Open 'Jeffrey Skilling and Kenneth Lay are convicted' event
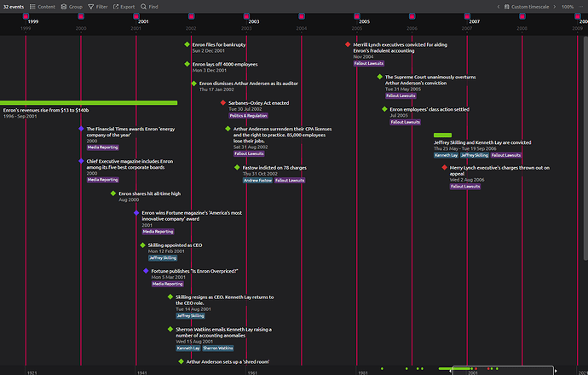This screenshot has width=588, height=375. [482, 142]
